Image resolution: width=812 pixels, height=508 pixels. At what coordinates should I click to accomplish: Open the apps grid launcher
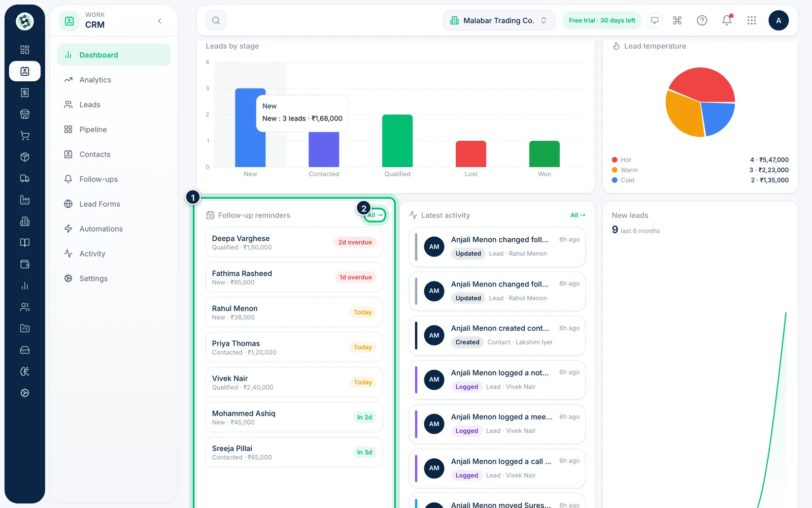tap(752, 20)
